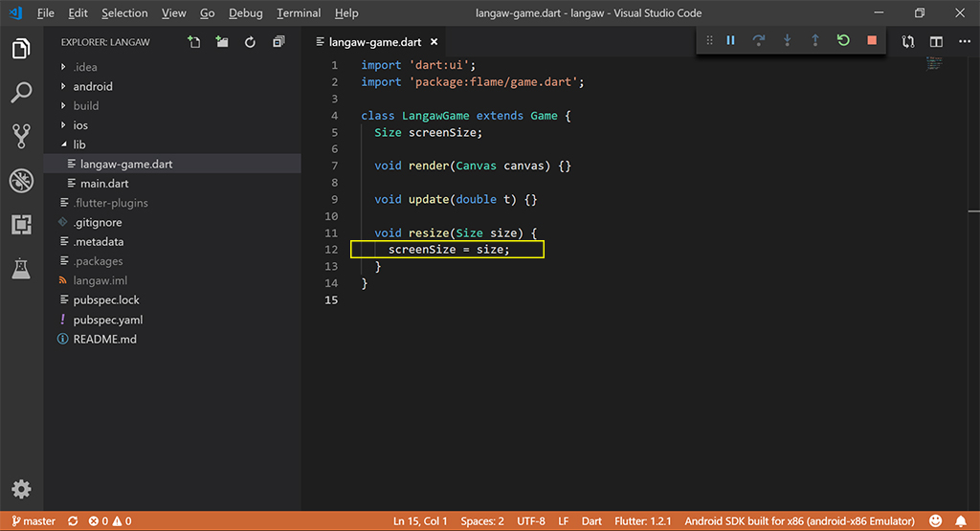This screenshot has width=980, height=531.
Task: Refresh the explorer file tree
Action: tap(250, 42)
